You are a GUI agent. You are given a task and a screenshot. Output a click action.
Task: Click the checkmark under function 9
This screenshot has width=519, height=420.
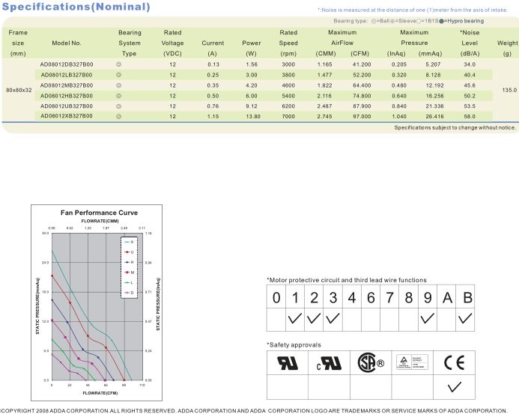click(x=427, y=318)
